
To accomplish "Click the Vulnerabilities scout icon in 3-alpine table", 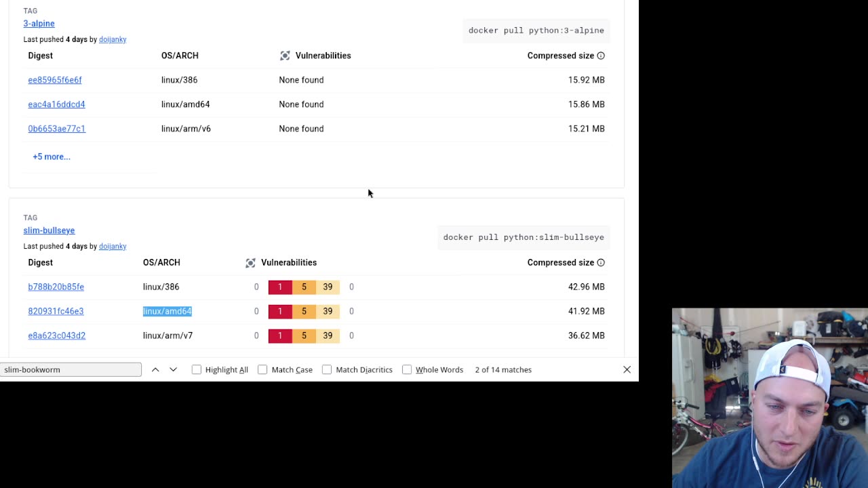I will [285, 56].
